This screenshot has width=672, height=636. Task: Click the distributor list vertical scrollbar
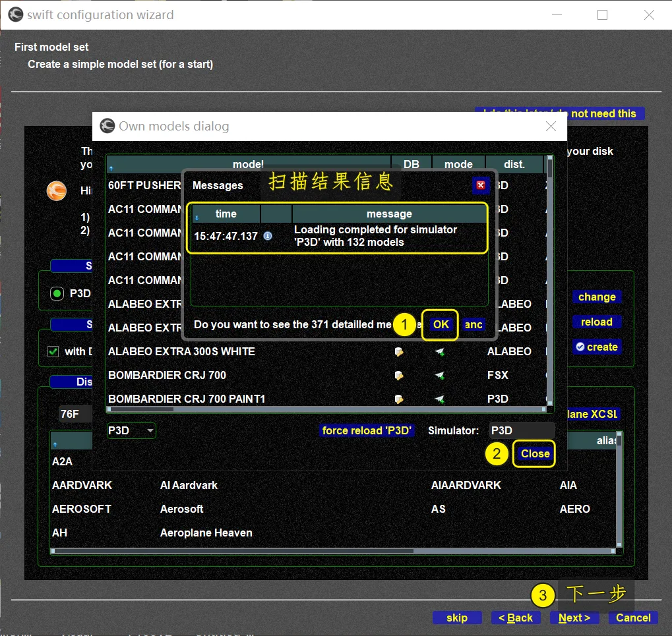pos(619,490)
